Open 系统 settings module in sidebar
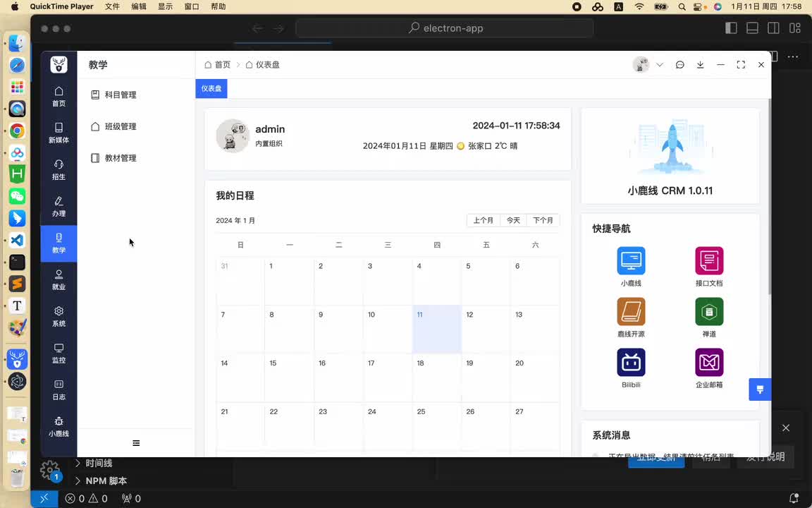Viewport: 812px width, 508px height. pos(59,317)
